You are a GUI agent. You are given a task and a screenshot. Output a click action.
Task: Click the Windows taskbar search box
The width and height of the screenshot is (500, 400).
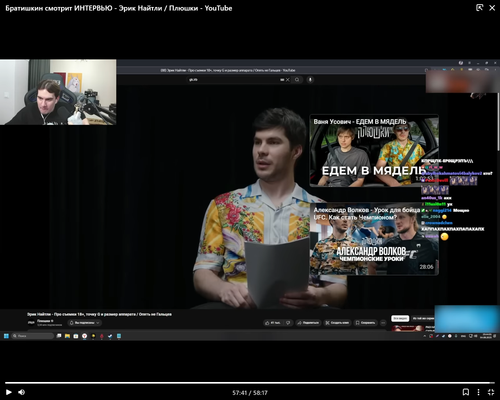pyautogui.click(x=32, y=336)
